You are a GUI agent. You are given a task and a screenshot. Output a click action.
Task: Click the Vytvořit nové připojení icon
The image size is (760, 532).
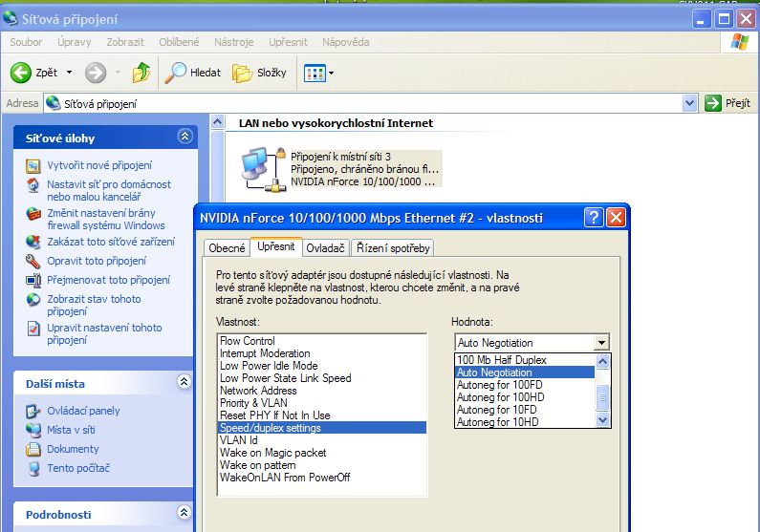coord(33,166)
